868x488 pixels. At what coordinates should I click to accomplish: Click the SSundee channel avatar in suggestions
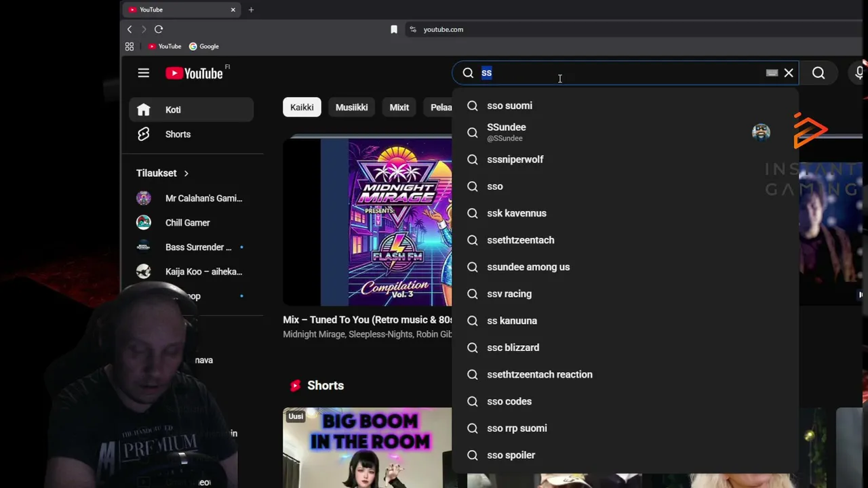[761, 132]
